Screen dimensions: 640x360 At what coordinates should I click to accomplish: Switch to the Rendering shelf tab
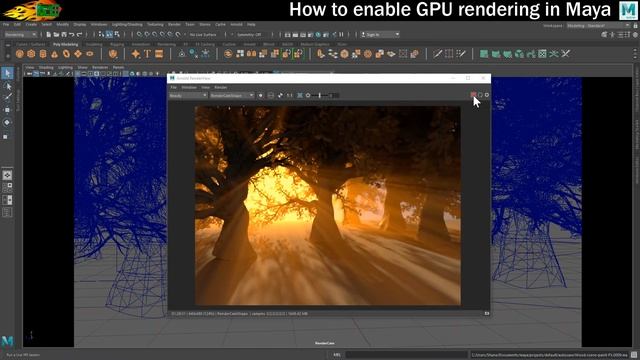coord(167,44)
